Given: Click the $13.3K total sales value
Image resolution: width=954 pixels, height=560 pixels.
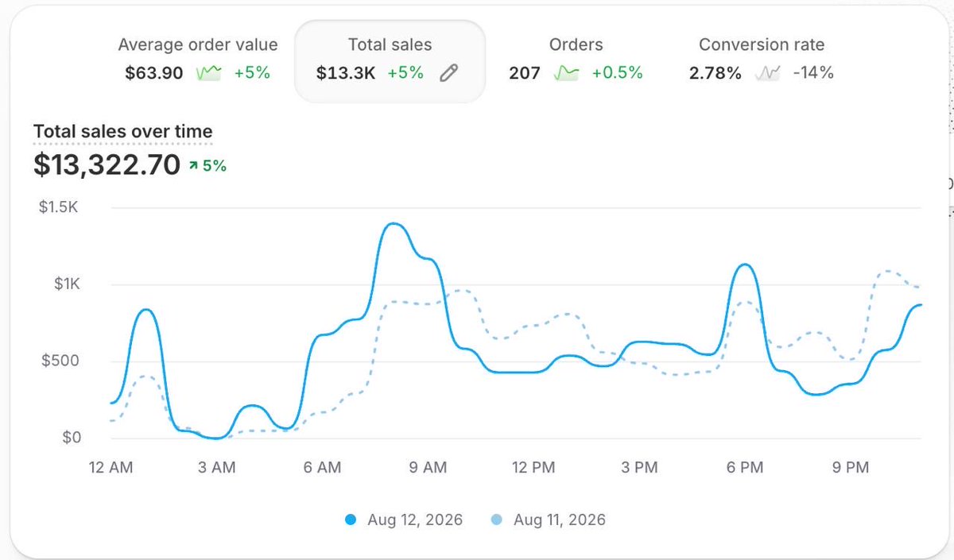Looking at the screenshot, I should point(346,74).
